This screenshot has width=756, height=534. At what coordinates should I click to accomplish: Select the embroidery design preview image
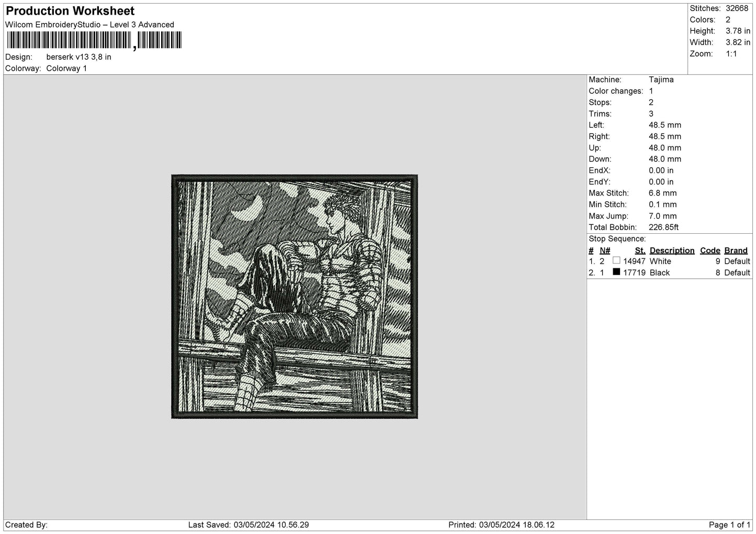pyautogui.click(x=295, y=297)
